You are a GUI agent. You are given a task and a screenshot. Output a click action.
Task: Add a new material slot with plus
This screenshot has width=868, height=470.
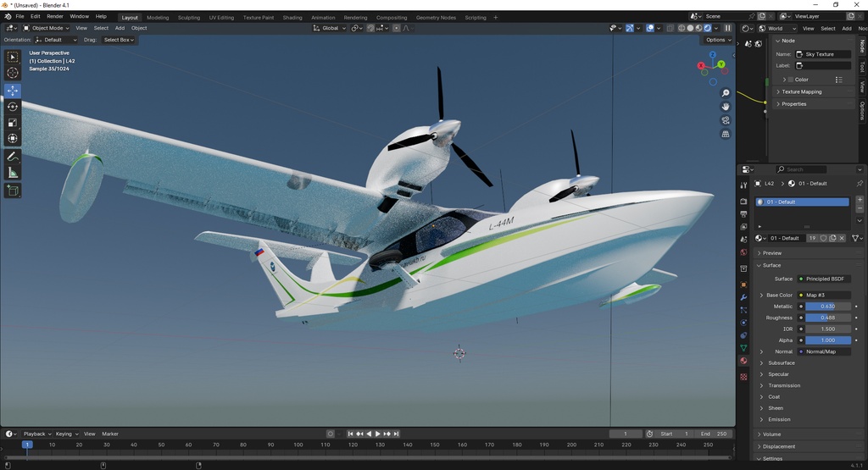click(860, 199)
